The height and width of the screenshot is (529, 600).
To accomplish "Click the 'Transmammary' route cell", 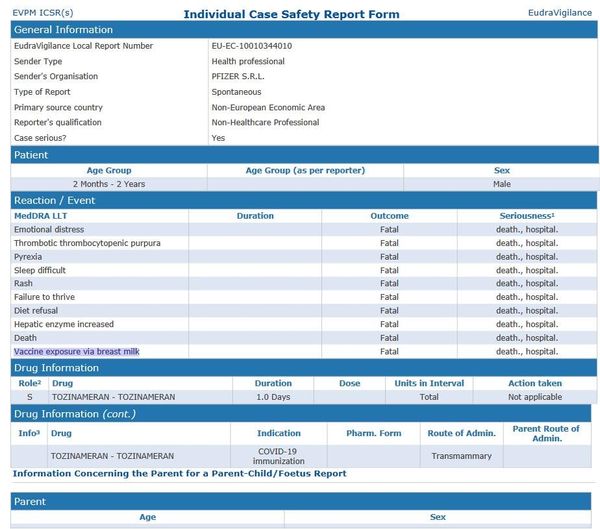I will pos(461,456).
